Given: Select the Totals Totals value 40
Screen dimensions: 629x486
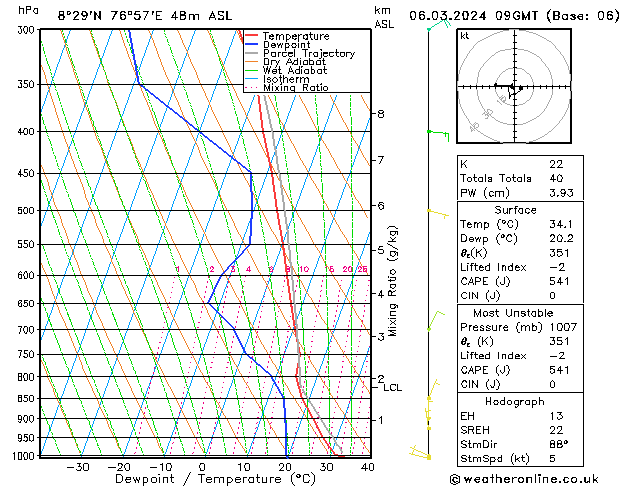Looking at the screenshot, I should coord(556,178).
